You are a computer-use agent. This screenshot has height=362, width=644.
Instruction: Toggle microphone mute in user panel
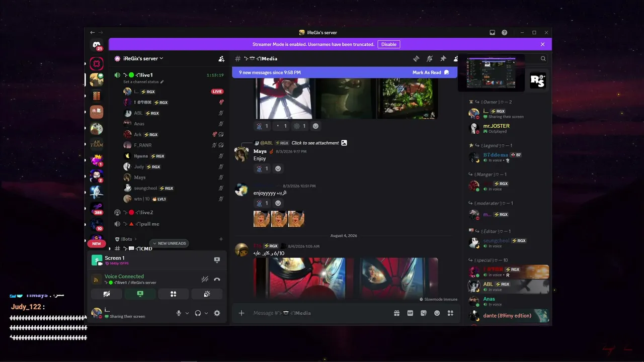(179, 313)
